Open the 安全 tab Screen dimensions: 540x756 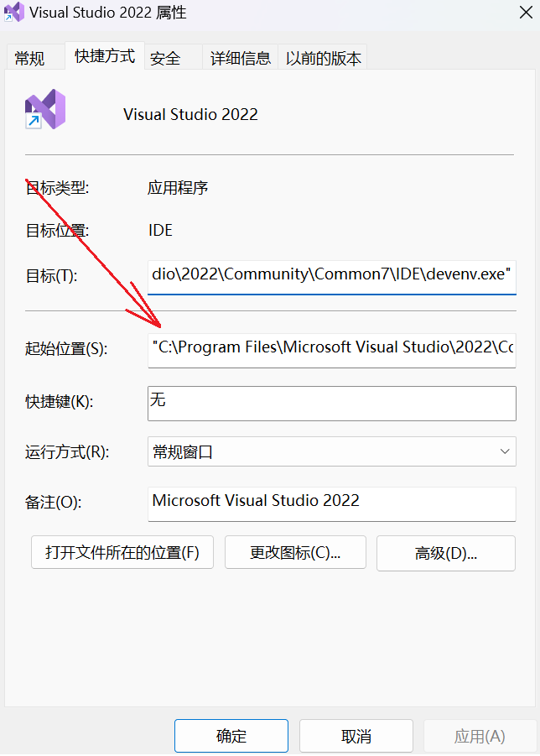pyautogui.click(x=165, y=59)
